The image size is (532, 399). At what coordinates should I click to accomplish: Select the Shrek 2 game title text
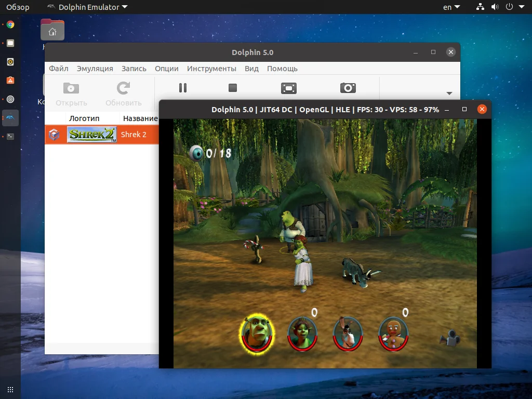tap(134, 135)
